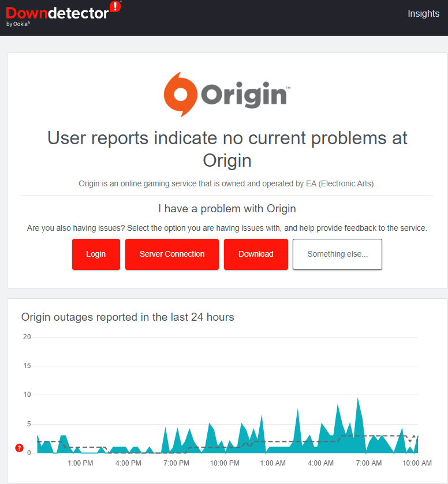Report a Login problem
This screenshot has height=484, width=448.
tap(96, 254)
